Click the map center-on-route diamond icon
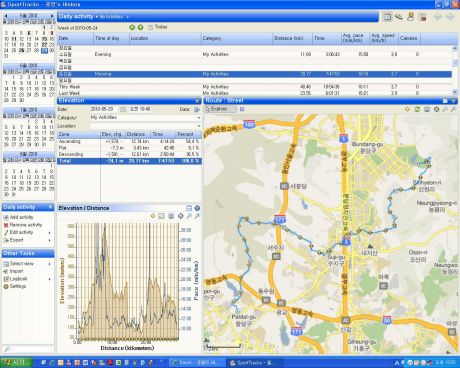This screenshot has height=368, width=460. (x=407, y=109)
